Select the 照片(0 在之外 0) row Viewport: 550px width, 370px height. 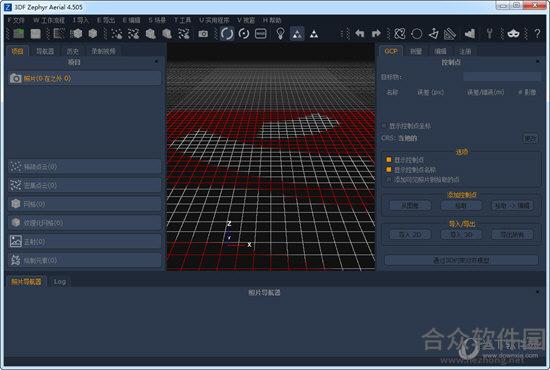pos(85,78)
